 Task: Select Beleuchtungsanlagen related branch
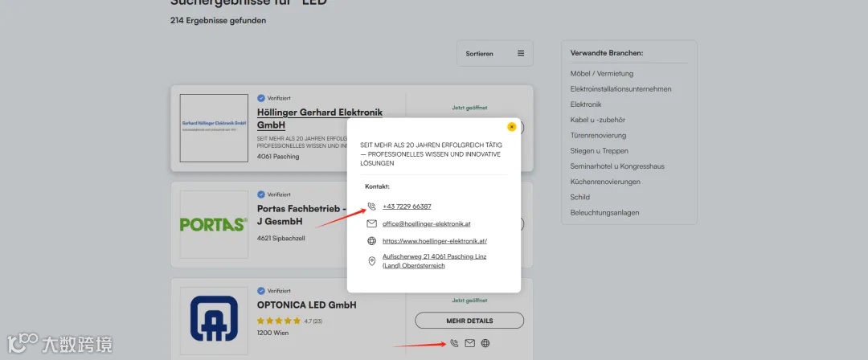(604, 213)
